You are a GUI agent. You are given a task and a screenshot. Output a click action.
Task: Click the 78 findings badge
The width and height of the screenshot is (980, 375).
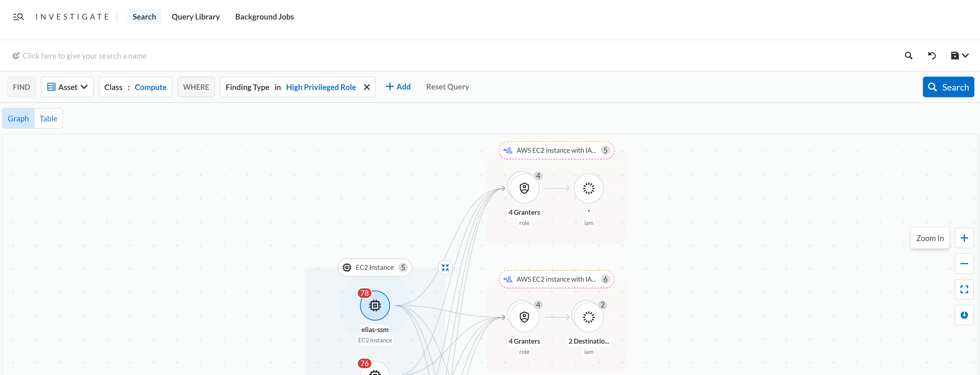click(x=364, y=293)
